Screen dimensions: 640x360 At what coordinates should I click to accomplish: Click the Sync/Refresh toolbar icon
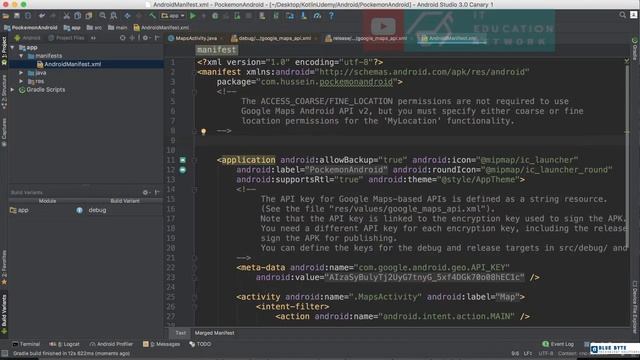coord(28,16)
